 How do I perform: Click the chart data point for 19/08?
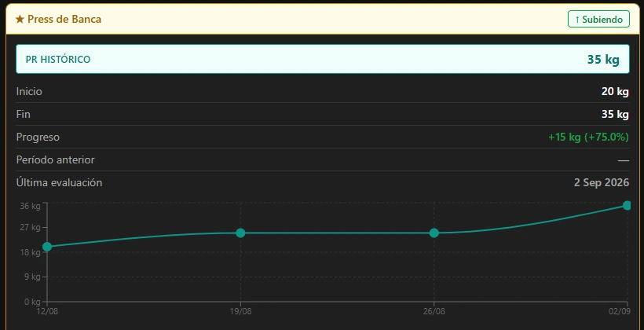coord(240,233)
